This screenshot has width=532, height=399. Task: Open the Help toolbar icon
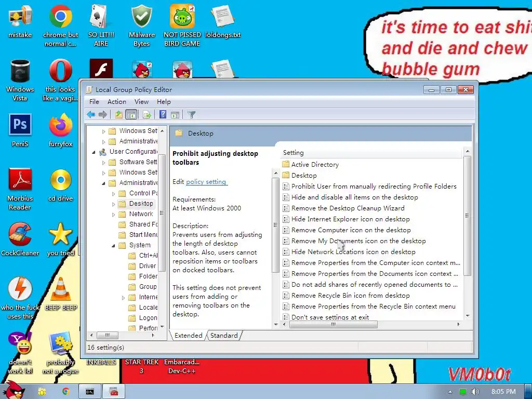163,115
